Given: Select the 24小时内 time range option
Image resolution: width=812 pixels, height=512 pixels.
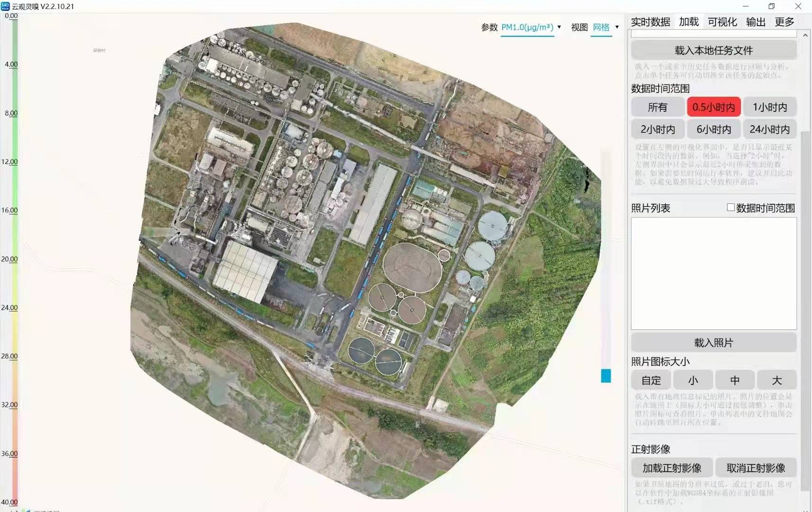Looking at the screenshot, I should coord(769,129).
